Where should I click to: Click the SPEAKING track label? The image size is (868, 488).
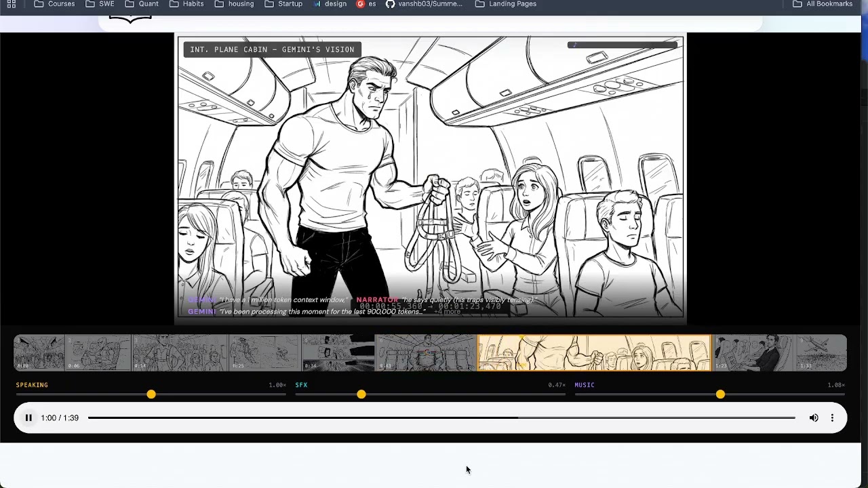(x=32, y=385)
